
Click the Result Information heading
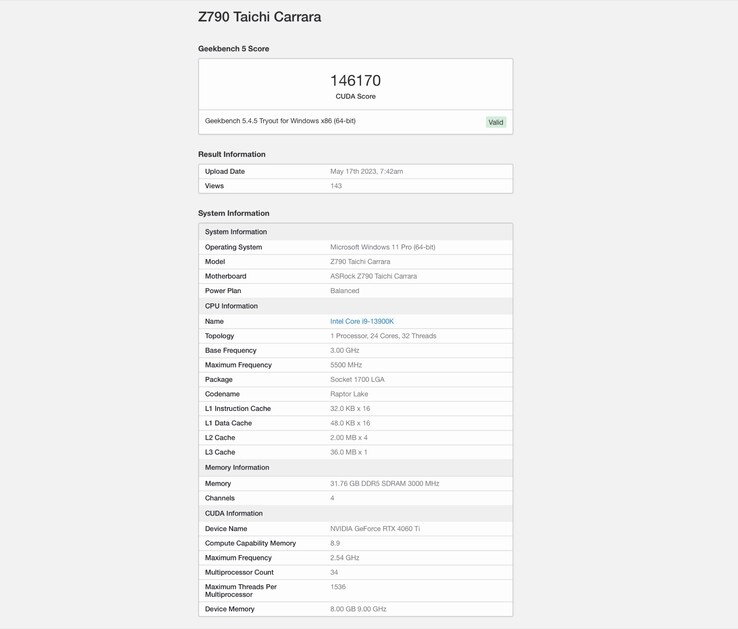pos(232,154)
